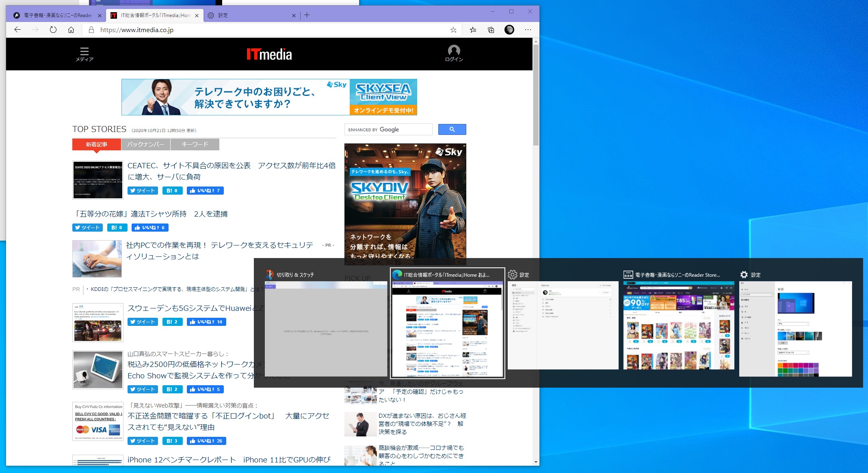This screenshot has height=473, width=868.
Task: Click the page vertical scrollbar thumb
Action: pyautogui.click(x=536, y=95)
